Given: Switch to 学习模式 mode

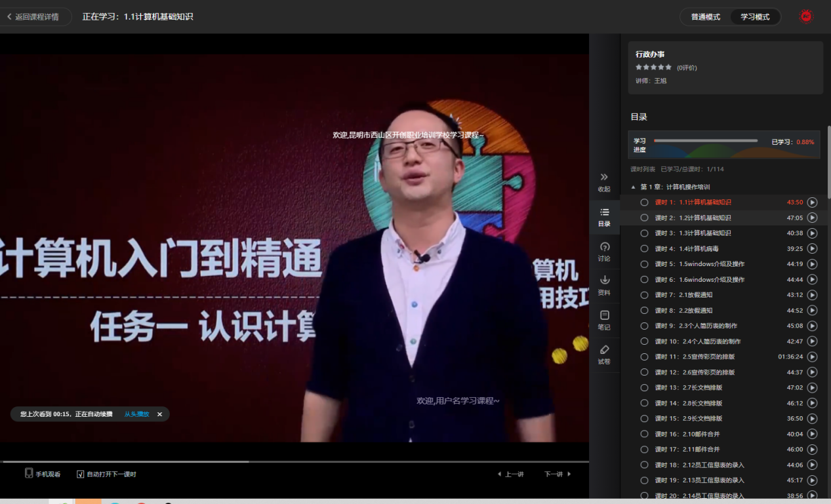Looking at the screenshot, I should [755, 17].
